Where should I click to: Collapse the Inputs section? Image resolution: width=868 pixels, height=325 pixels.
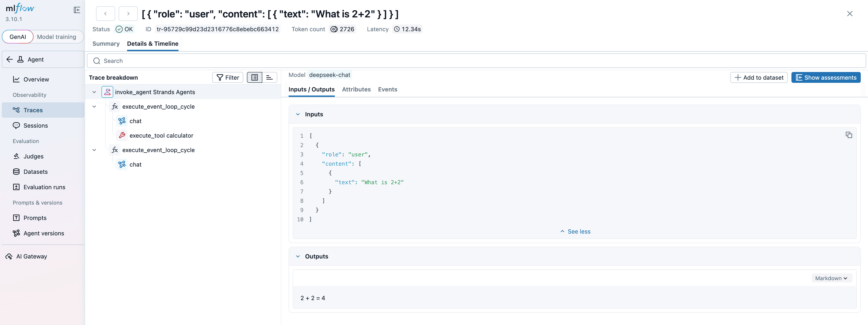coord(298,114)
